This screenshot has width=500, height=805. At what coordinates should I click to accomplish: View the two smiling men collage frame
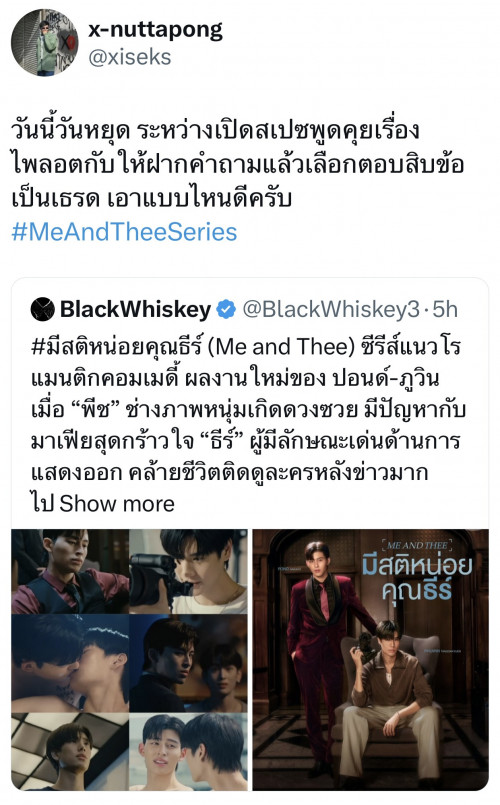coord(188,752)
